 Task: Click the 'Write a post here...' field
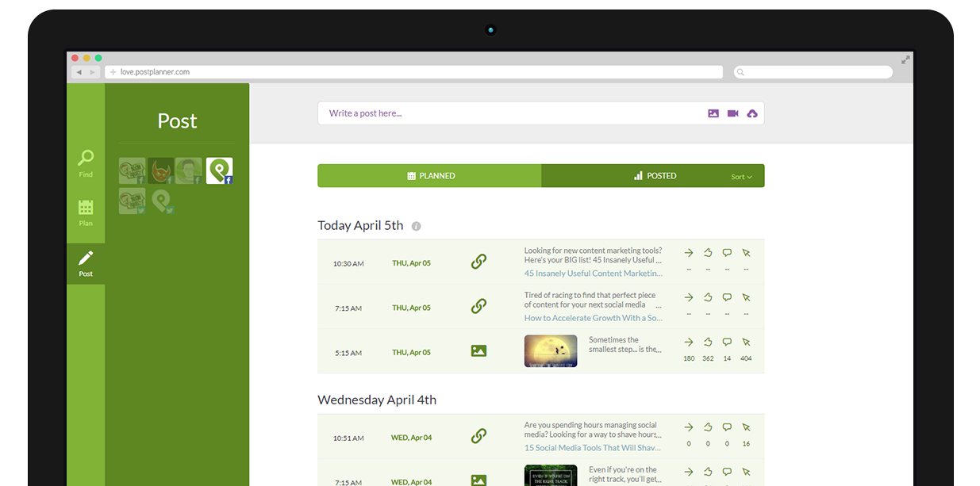tap(508, 113)
